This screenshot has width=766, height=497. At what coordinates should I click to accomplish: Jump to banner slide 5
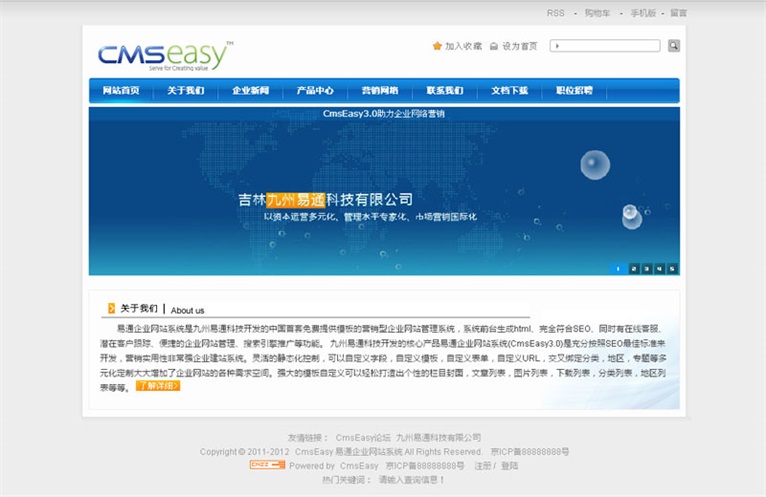click(672, 268)
